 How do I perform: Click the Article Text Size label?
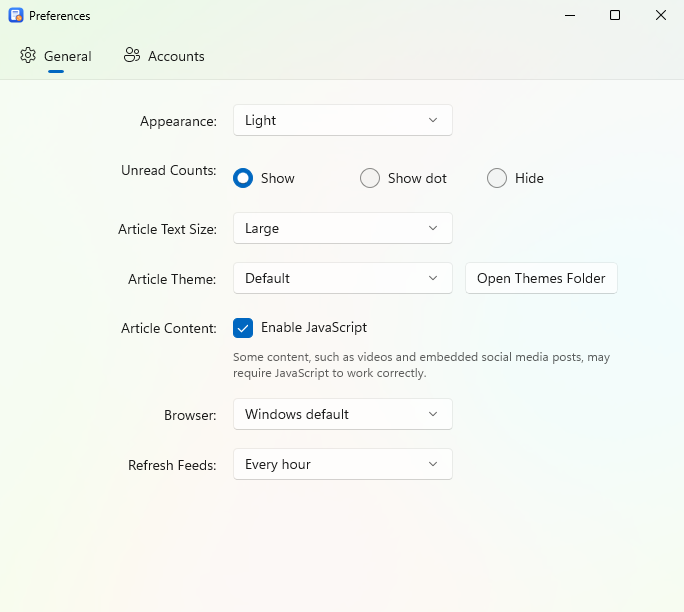click(168, 229)
